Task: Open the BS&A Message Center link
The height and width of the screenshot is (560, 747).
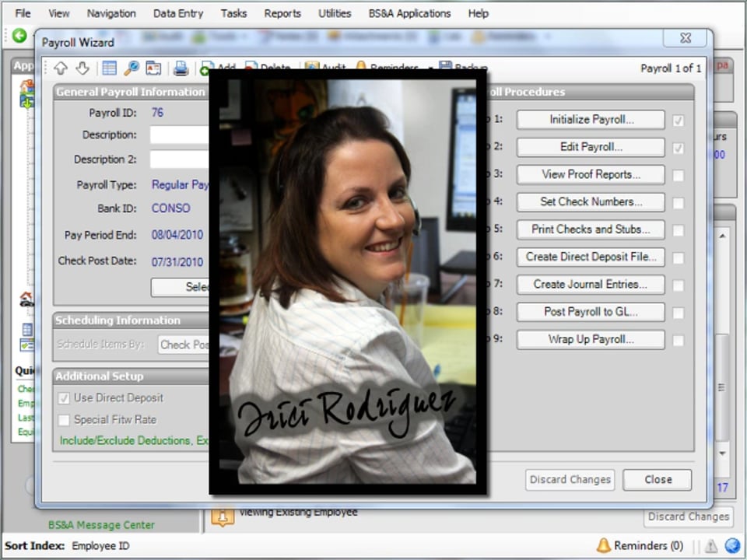Action: (x=101, y=525)
